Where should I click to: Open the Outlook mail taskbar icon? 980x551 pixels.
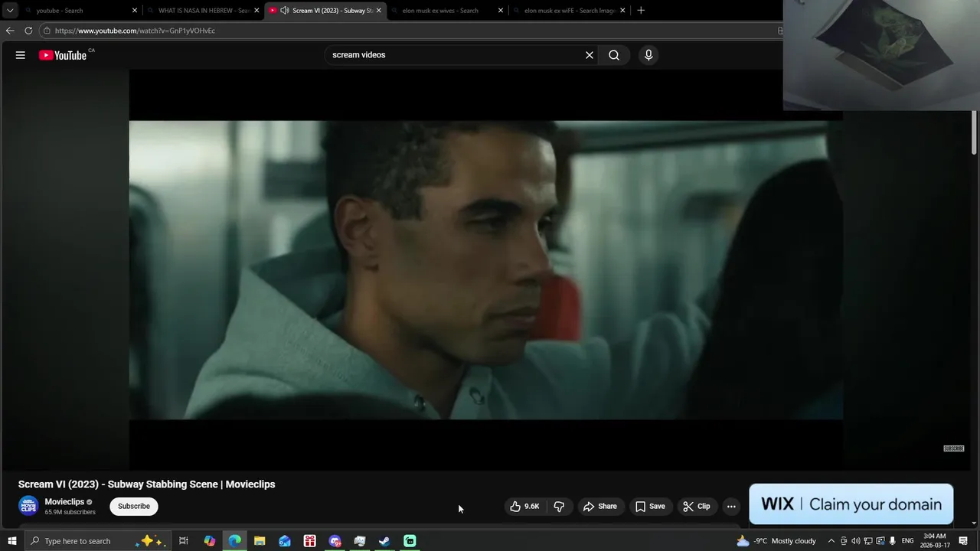click(285, 541)
